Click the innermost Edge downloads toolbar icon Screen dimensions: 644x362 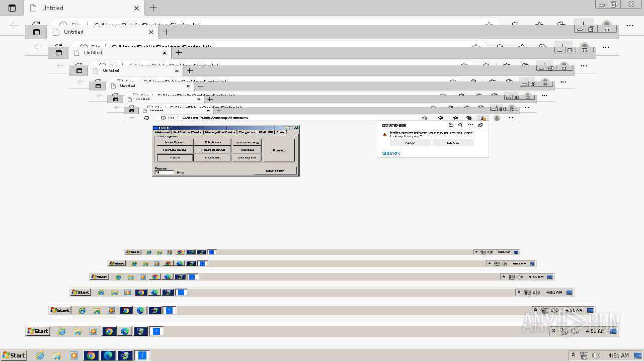coord(483,118)
